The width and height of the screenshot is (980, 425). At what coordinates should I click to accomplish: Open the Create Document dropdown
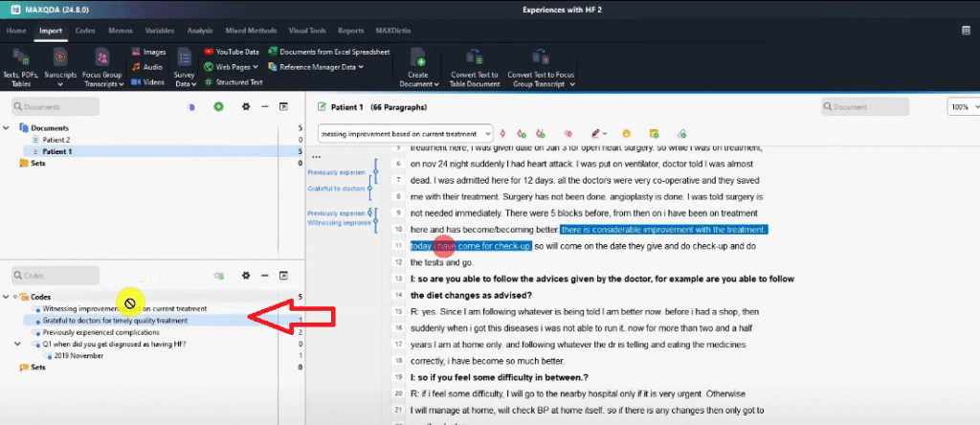pyautogui.click(x=419, y=67)
